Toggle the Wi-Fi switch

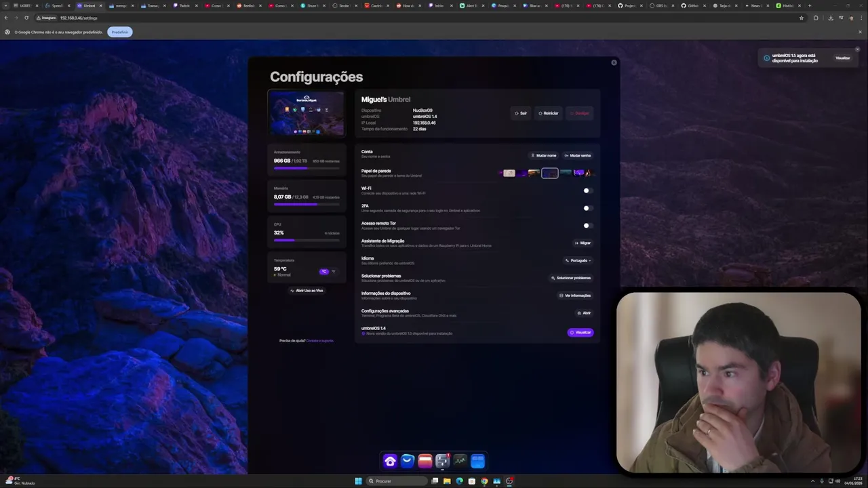pyautogui.click(x=587, y=190)
